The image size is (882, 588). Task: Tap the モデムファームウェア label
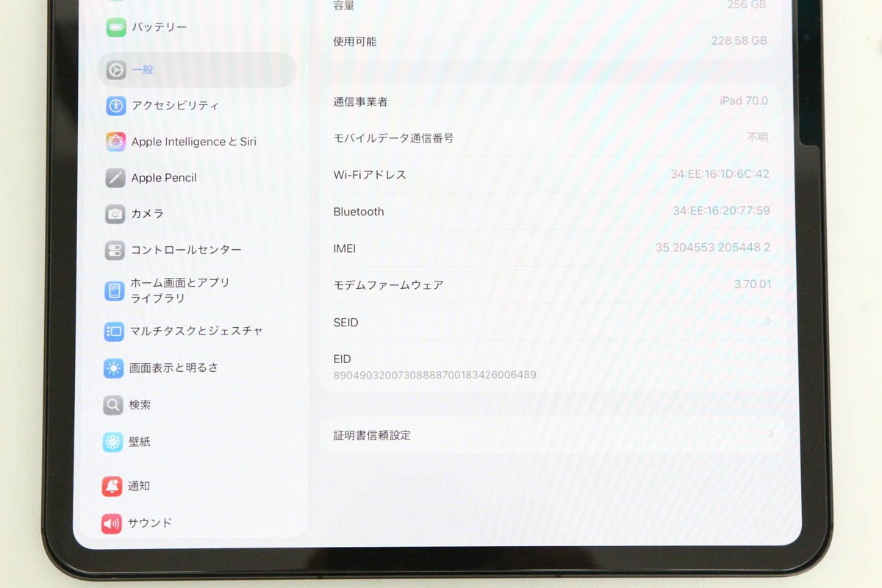click(388, 285)
